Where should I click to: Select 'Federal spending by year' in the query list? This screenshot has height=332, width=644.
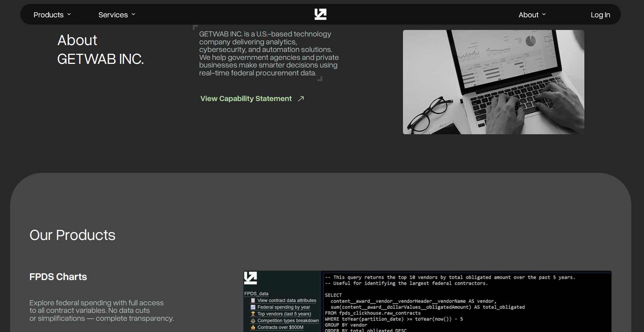tap(284, 307)
